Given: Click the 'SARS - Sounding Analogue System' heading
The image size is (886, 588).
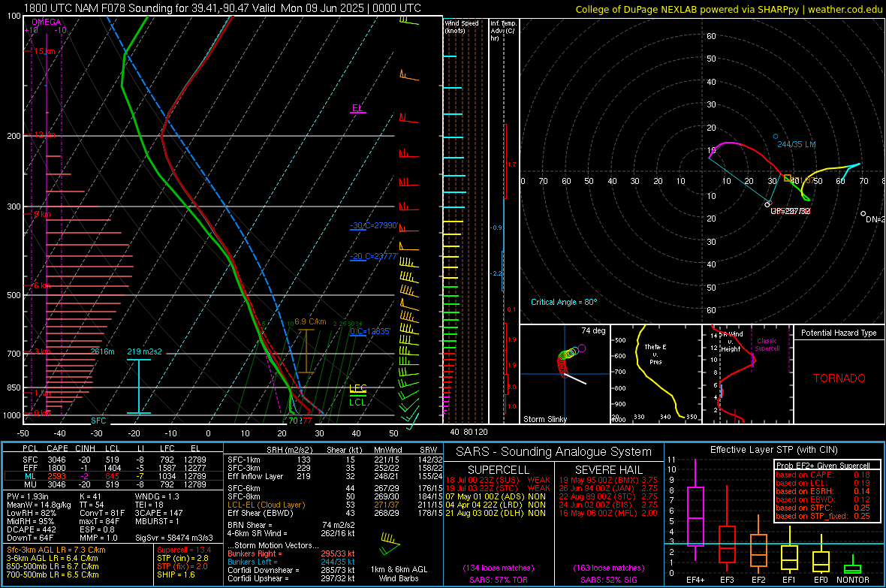Looking at the screenshot, I should (x=553, y=452).
